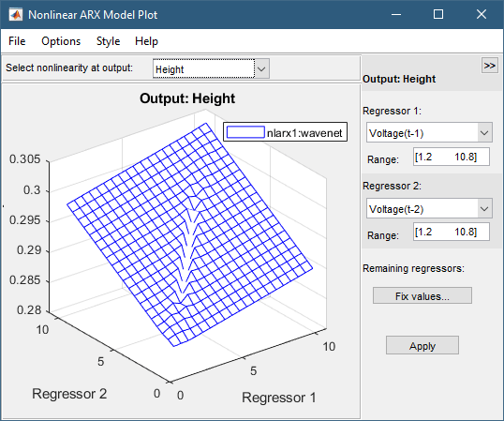
Task: Minimize the Nonlinear ARX Model Plot window
Action: (396, 14)
